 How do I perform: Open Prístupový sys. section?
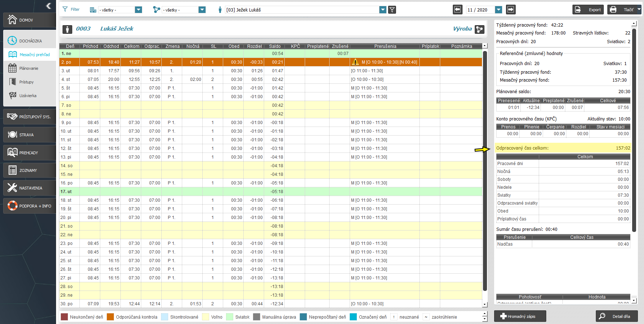pos(29,117)
